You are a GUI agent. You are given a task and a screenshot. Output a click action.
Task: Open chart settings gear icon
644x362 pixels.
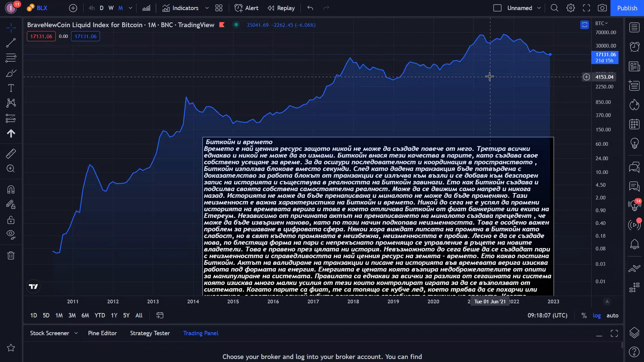[x=571, y=8]
